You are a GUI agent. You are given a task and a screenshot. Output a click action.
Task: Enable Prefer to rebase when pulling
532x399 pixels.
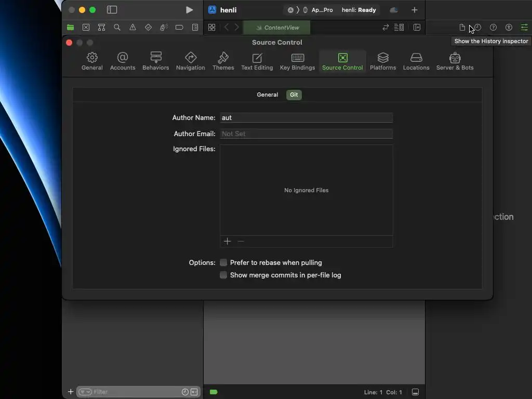[x=223, y=262]
